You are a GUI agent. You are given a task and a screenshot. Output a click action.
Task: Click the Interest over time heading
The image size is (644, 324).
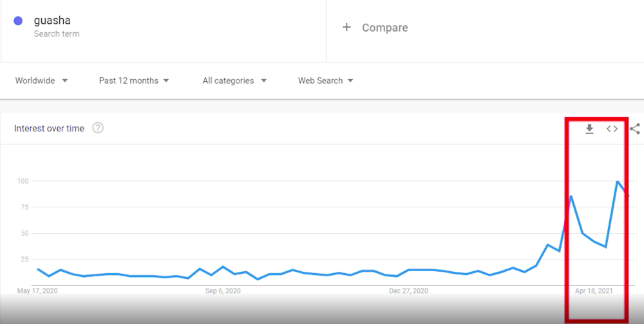pos(50,128)
